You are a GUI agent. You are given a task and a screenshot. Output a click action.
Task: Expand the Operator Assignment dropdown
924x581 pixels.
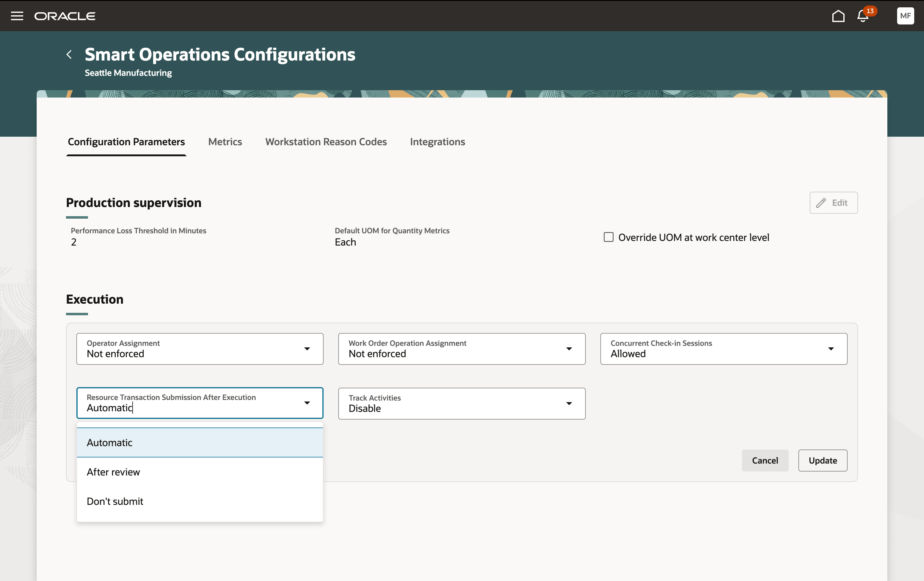pyautogui.click(x=307, y=349)
